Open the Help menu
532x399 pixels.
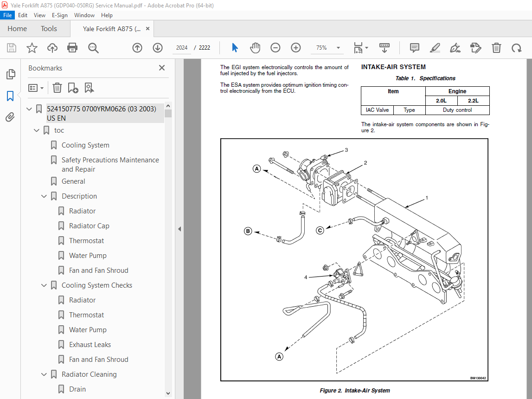click(107, 15)
